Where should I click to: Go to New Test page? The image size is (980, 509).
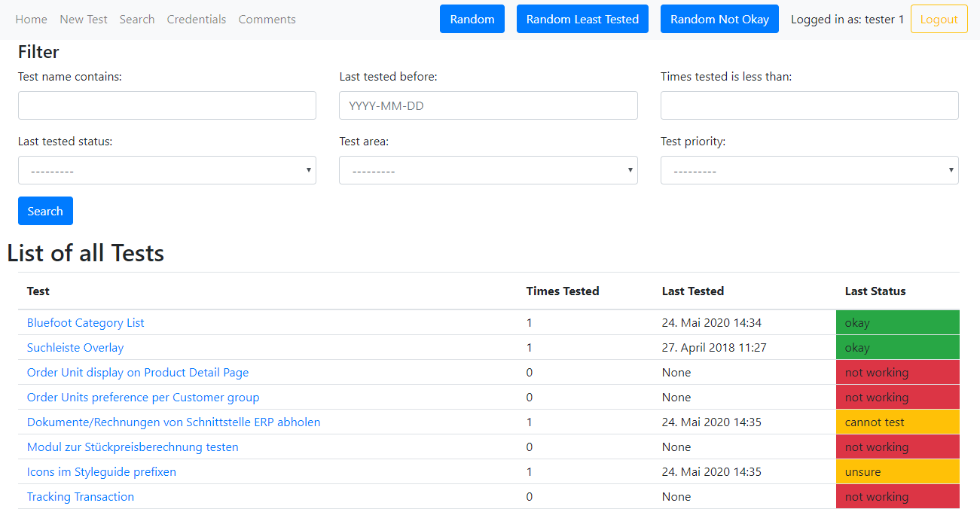(84, 20)
